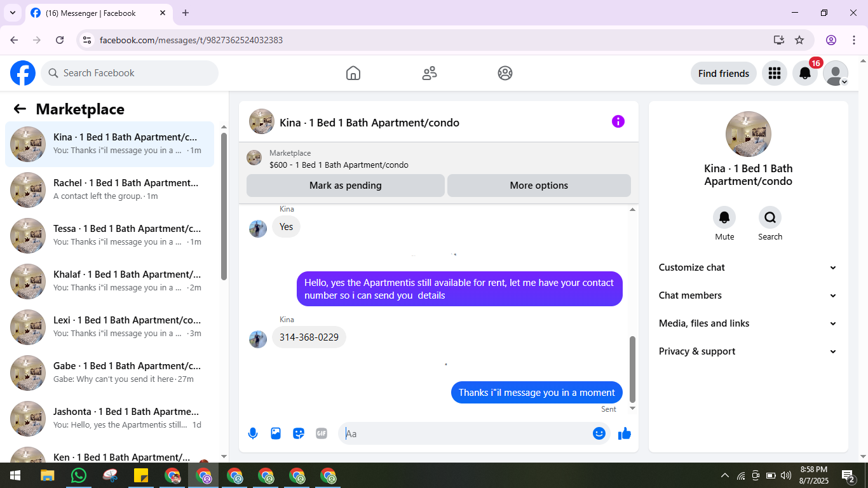This screenshot has width=868, height=488.
Task: Click the chat messages scrollbar
Action: pyautogui.click(x=632, y=369)
